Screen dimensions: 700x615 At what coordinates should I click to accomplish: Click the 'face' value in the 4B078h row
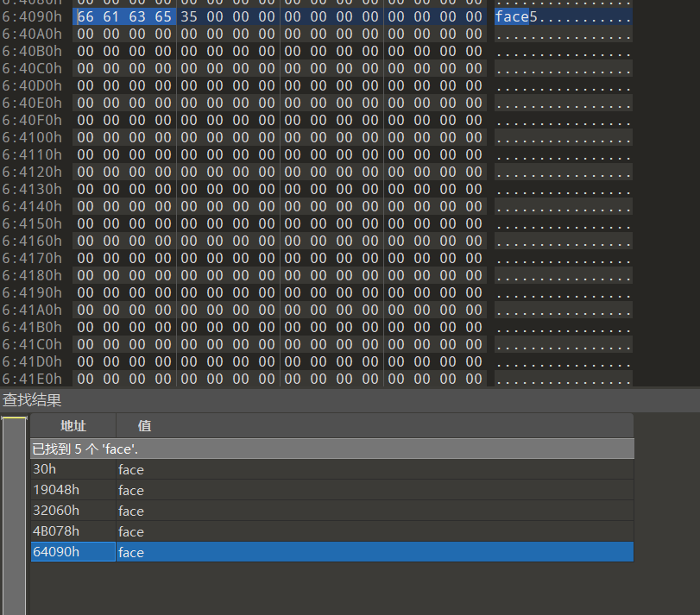pyautogui.click(x=131, y=531)
